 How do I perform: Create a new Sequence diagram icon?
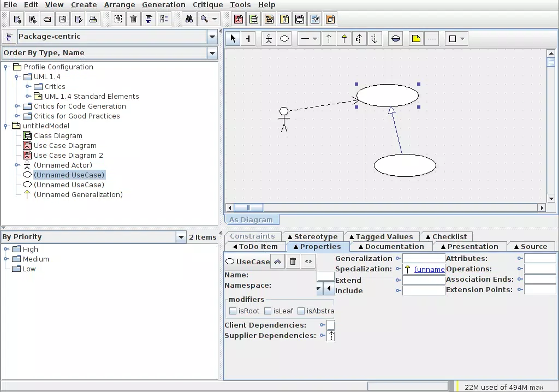269,19
